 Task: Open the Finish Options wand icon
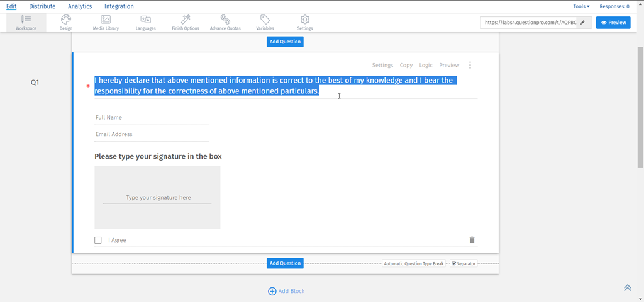[186, 23]
